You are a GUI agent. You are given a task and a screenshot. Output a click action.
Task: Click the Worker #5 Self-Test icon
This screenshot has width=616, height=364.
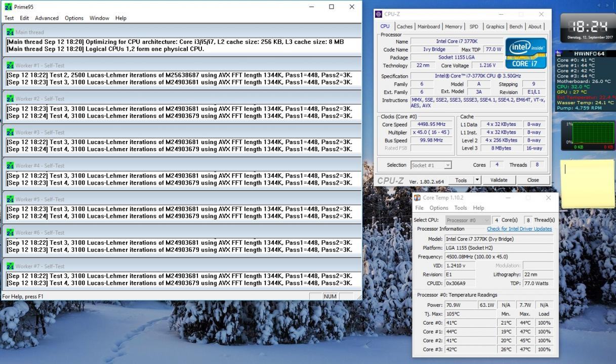coord(10,199)
